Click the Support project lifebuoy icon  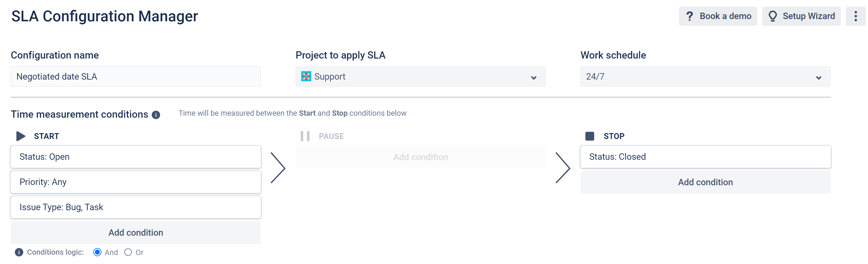pos(306,77)
